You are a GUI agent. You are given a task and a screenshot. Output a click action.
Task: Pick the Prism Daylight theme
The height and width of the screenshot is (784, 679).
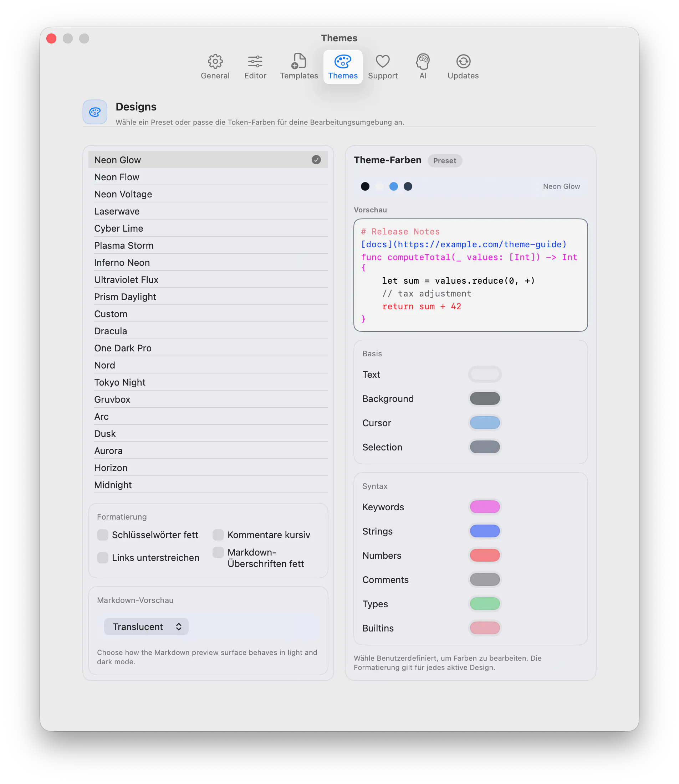[208, 296]
